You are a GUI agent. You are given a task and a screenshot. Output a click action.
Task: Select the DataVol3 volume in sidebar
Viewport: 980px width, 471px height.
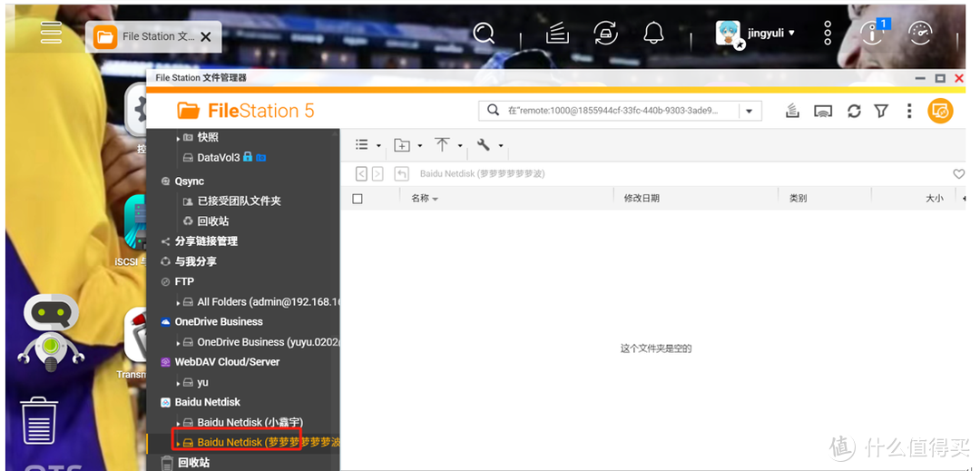point(219,158)
